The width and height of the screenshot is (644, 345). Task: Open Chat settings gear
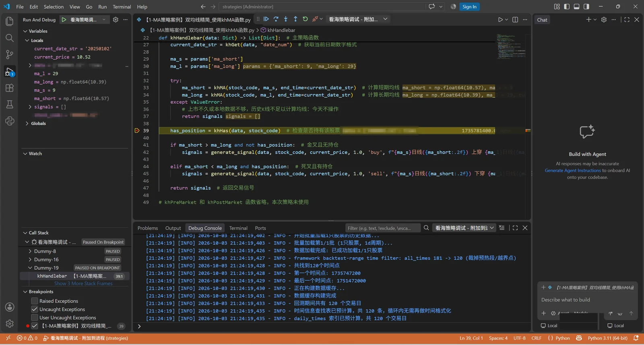click(604, 20)
